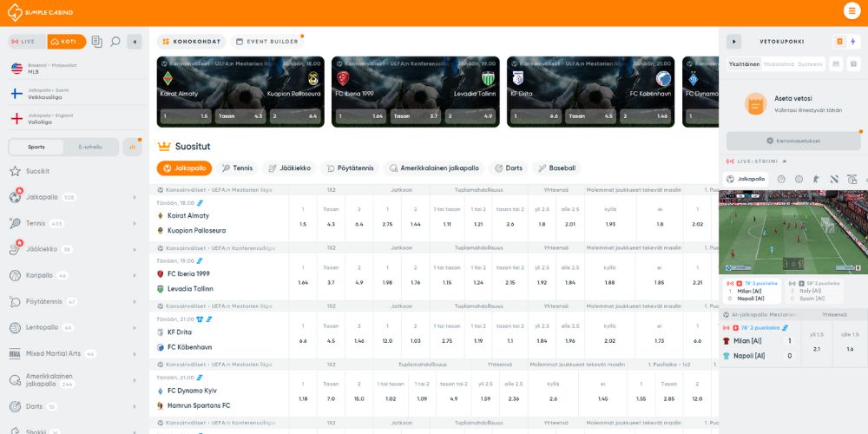The width and height of the screenshot is (868, 434).
Task: Open the Event Builder tab
Action: (x=267, y=42)
